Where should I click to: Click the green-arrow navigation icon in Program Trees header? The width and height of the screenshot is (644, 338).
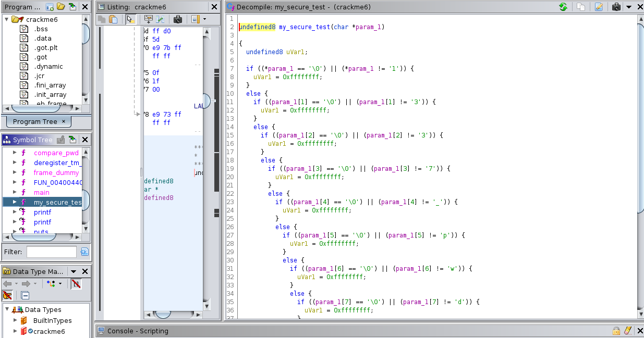point(72,7)
